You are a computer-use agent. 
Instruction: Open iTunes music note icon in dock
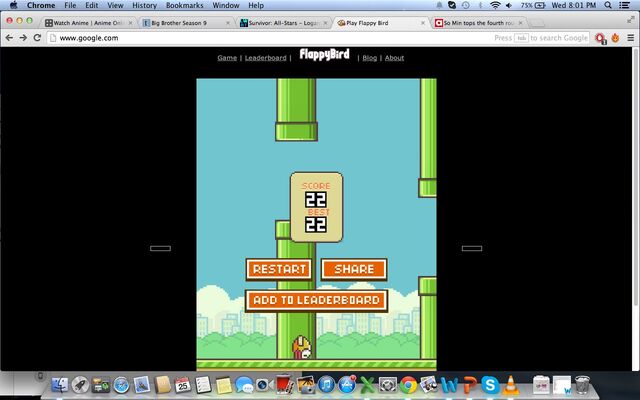pos(326,384)
